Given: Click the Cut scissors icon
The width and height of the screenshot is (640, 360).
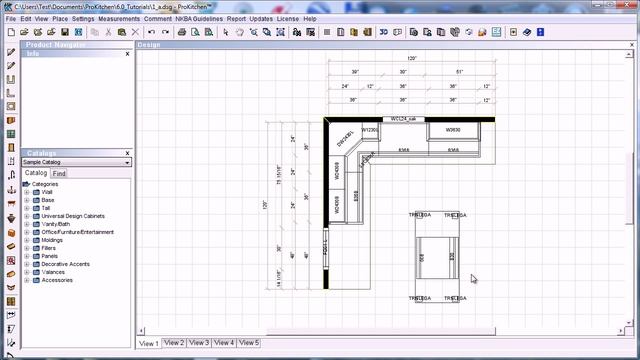Looking at the screenshot, I should pos(108,32).
